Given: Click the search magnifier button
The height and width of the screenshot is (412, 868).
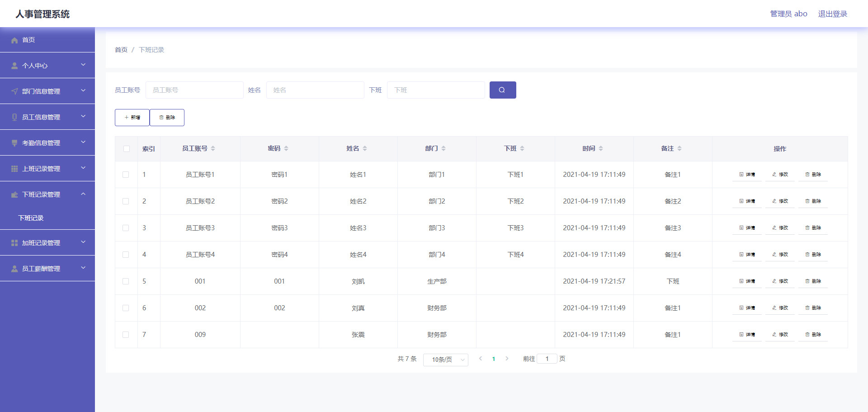Looking at the screenshot, I should [x=503, y=90].
